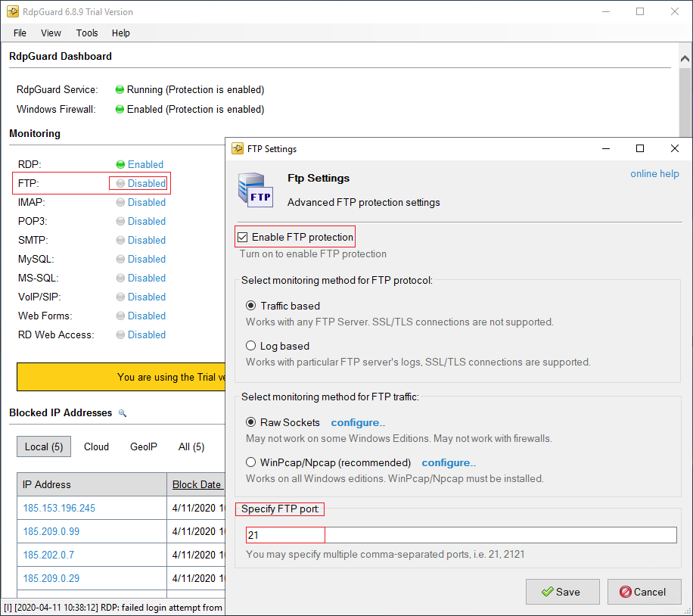Select the Log based monitoring option

250,345
